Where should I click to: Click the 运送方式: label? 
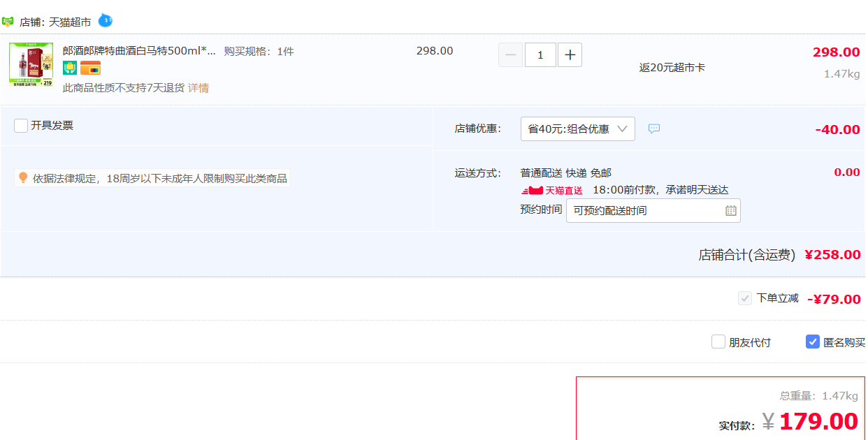coord(478,173)
